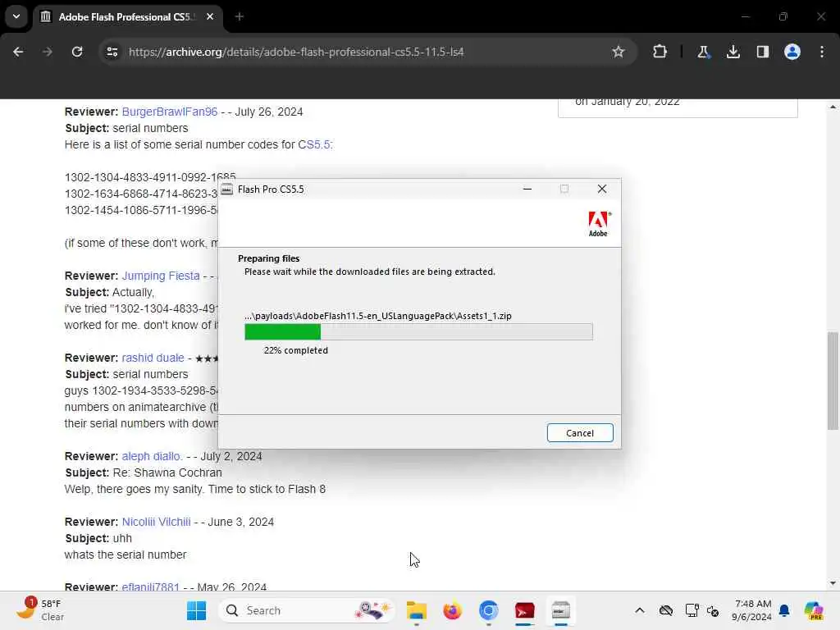This screenshot has height=630, width=840.
Task: Click the Assets1_1.zip file path text
Action: (x=377, y=316)
